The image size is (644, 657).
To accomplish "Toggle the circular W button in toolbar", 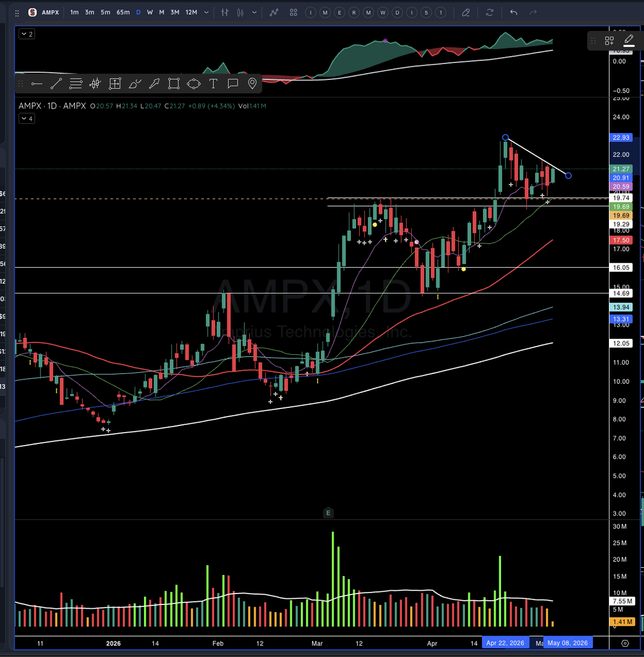I will coord(383,12).
